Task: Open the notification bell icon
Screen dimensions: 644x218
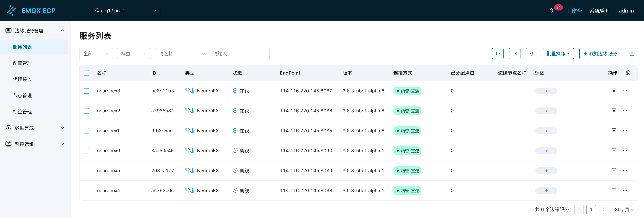Action: coord(551,11)
